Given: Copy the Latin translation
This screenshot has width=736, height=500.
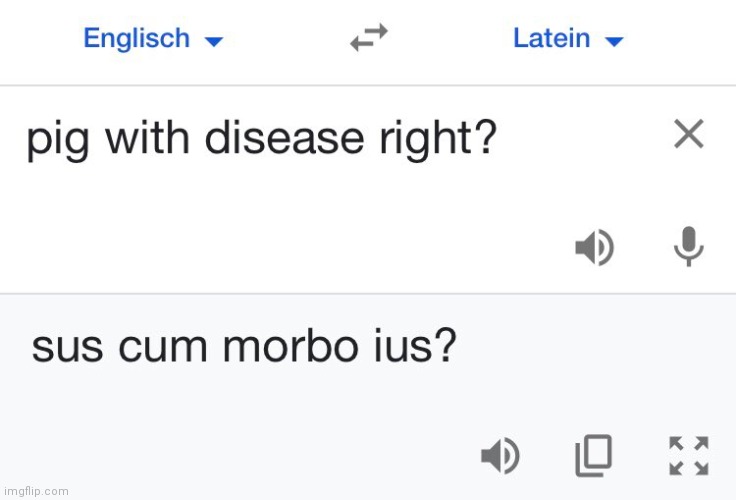Looking at the screenshot, I should pos(594,456).
